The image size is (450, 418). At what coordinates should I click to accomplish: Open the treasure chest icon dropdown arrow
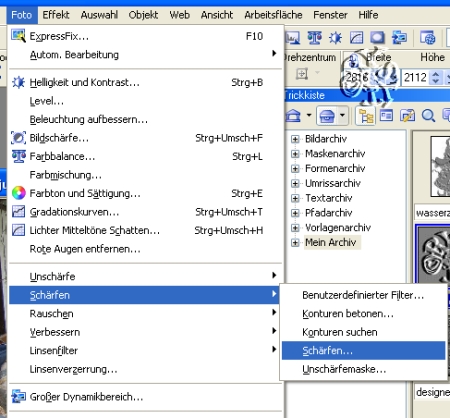click(x=342, y=115)
